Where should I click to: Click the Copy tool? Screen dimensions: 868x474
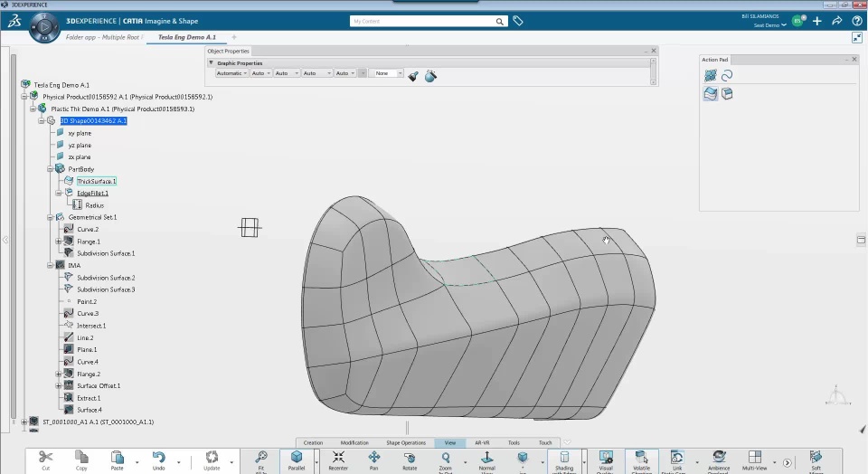(81, 460)
